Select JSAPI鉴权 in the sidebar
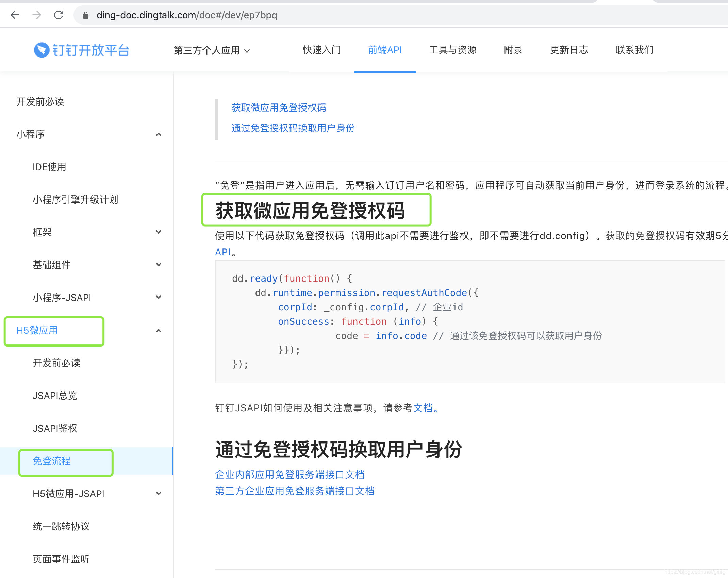Viewport: 728px width, 578px height. (55, 428)
